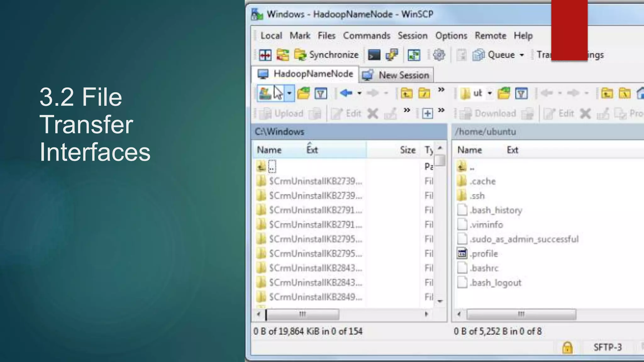Go to local root directory icon
Image resolution: width=644 pixels, height=362 pixels.
coord(424,93)
